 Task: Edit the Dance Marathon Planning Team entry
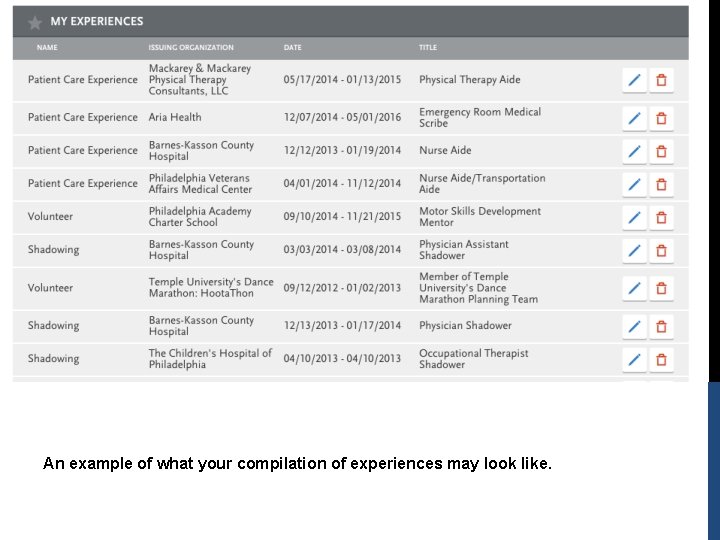click(635, 289)
